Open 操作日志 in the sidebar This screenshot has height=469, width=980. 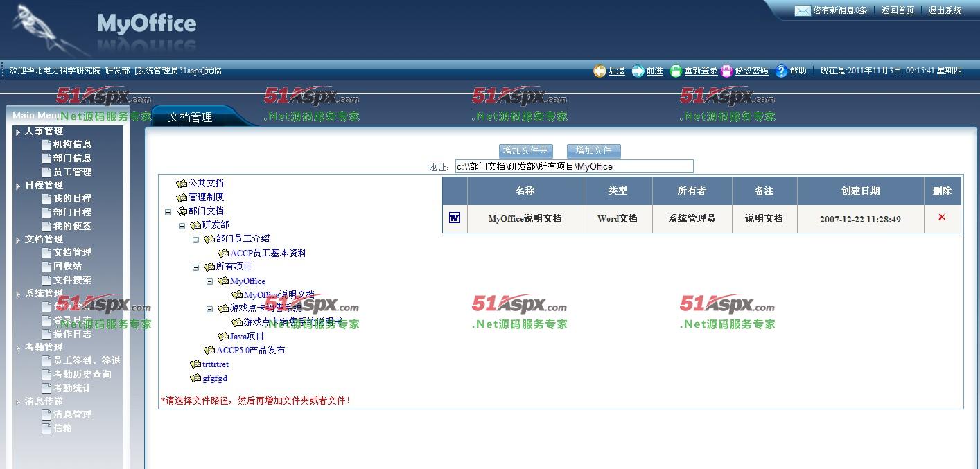pyautogui.click(x=72, y=334)
